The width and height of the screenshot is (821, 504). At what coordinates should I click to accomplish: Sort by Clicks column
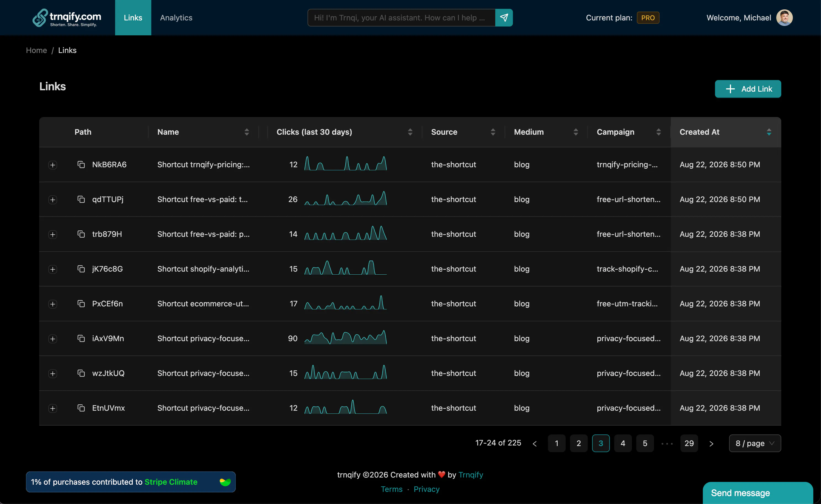click(x=410, y=132)
